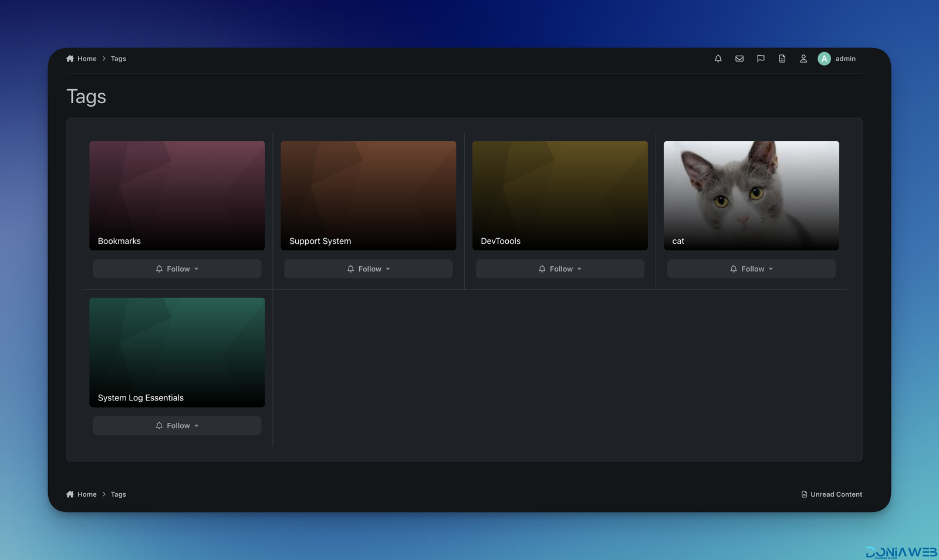
Task: Expand Follow dropdown under Support System
Action: coord(368,269)
